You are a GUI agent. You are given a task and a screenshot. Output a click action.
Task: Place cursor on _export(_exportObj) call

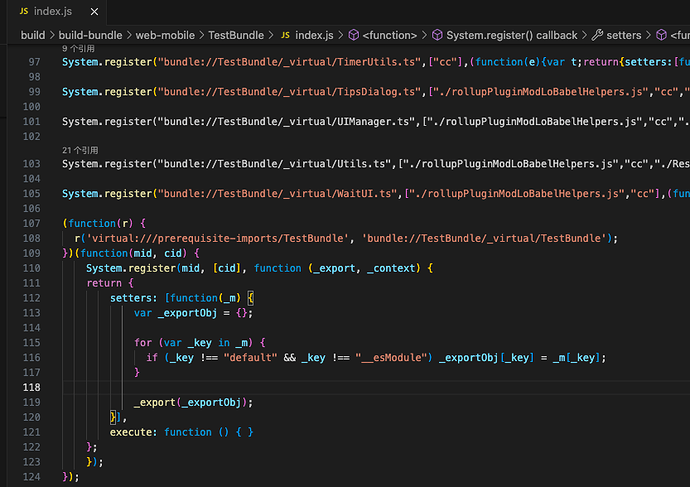(193, 402)
